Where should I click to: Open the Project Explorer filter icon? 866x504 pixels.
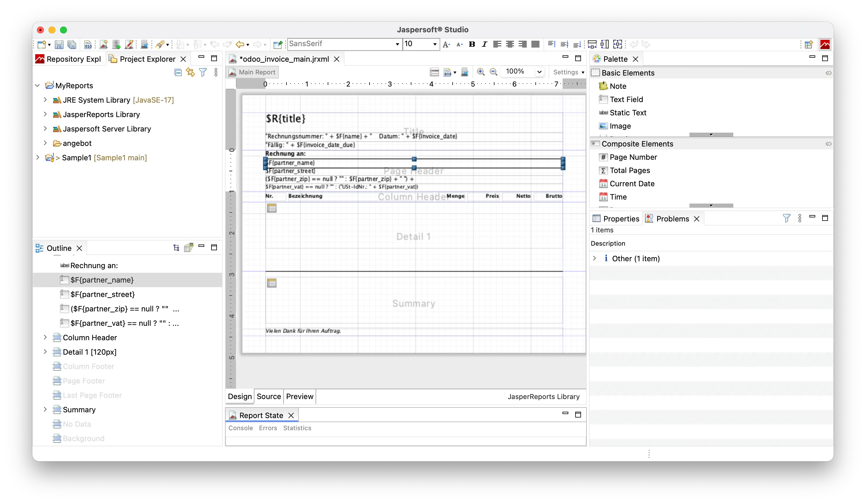(203, 72)
